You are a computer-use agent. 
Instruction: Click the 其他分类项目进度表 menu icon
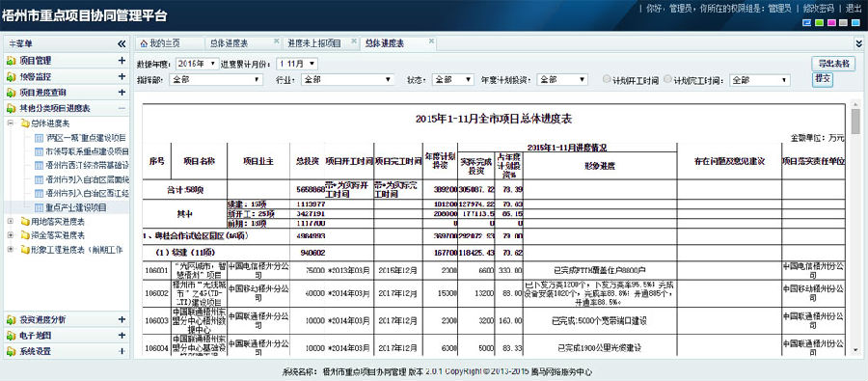11,108
